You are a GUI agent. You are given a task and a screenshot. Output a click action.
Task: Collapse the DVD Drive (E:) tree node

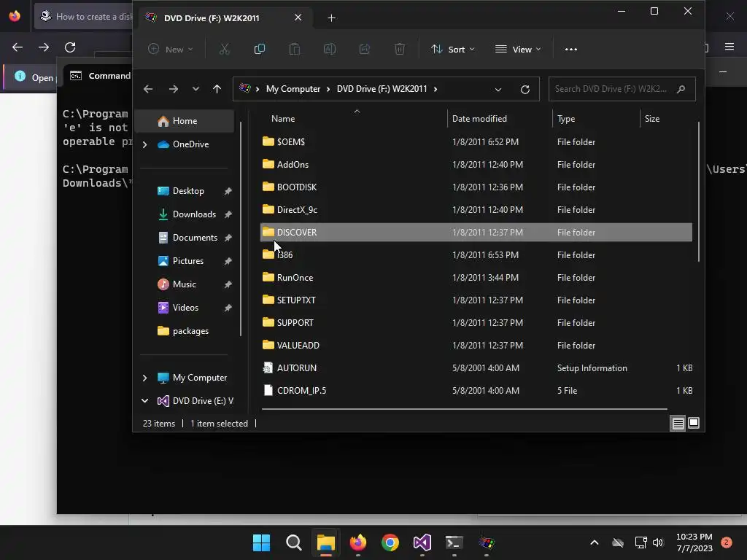pos(145,401)
